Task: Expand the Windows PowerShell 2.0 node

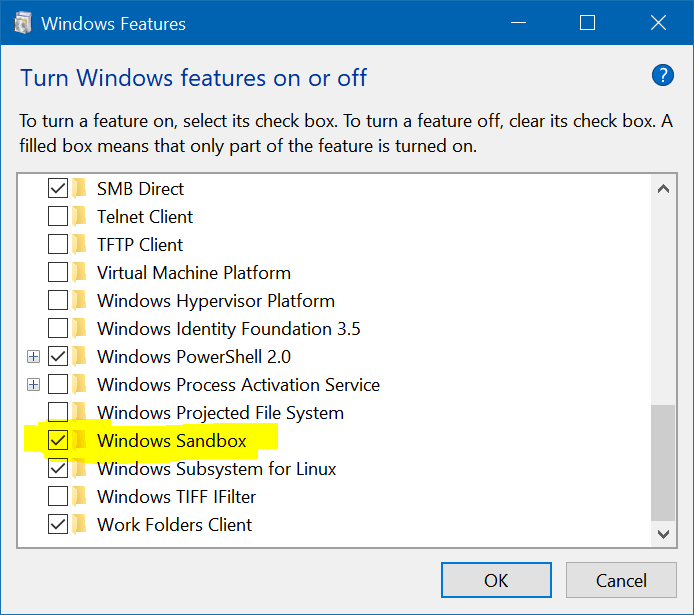Action: (x=34, y=356)
